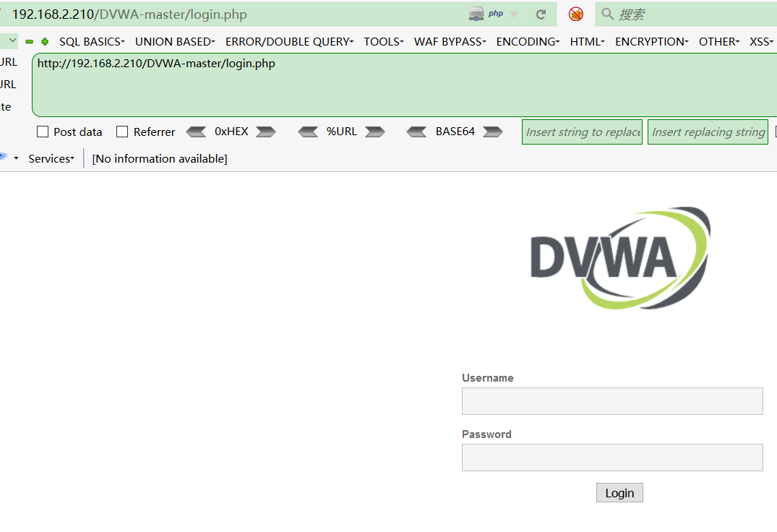Click the Password label
Image resolution: width=777 pixels, height=532 pixels.
click(x=486, y=434)
